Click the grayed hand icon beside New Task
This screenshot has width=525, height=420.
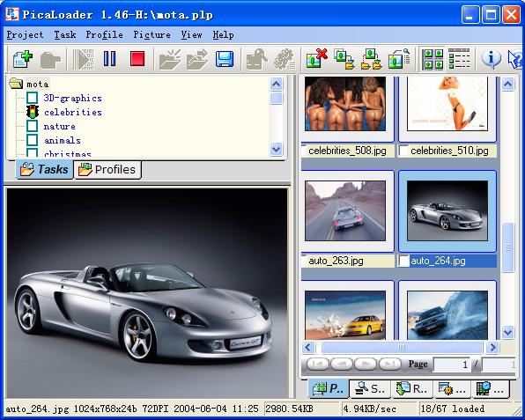50,60
